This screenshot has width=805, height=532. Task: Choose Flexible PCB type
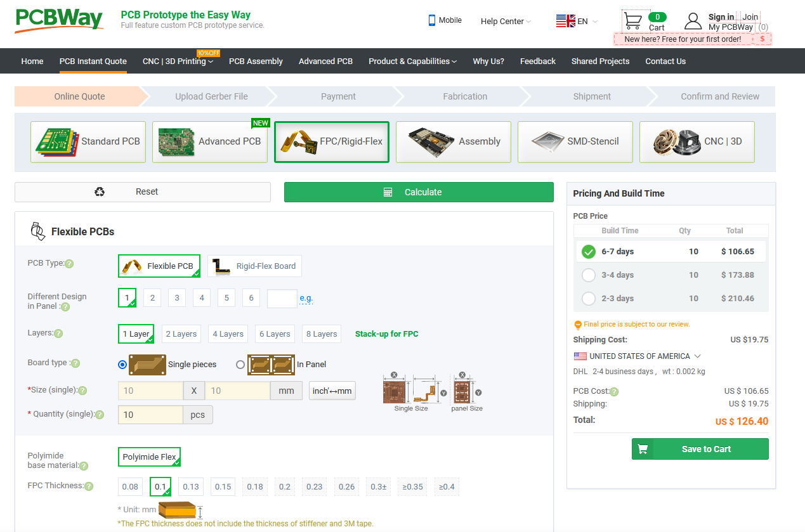pos(159,266)
